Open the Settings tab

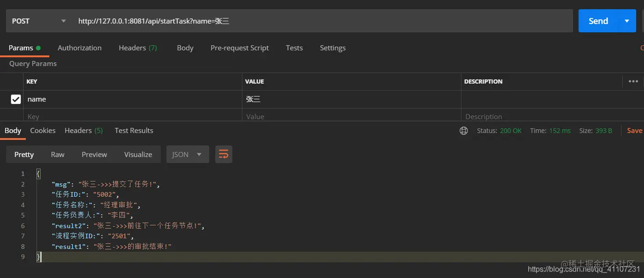click(x=332, y=48)
